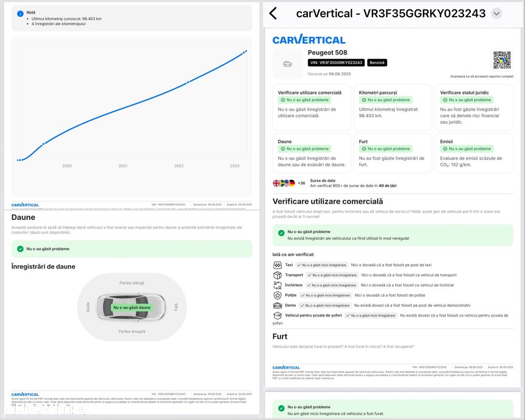Click the 4 înregistrări ale kilometrajului note

59,24
